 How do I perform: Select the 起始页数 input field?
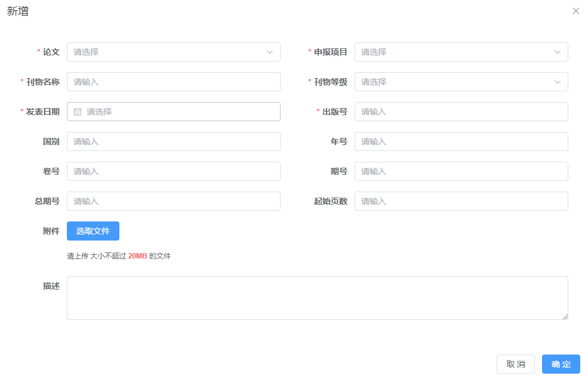pos(461,201)
